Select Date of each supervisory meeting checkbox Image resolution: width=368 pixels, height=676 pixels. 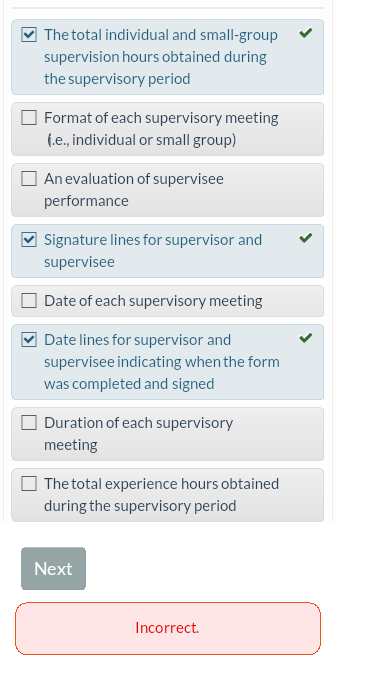29,300
